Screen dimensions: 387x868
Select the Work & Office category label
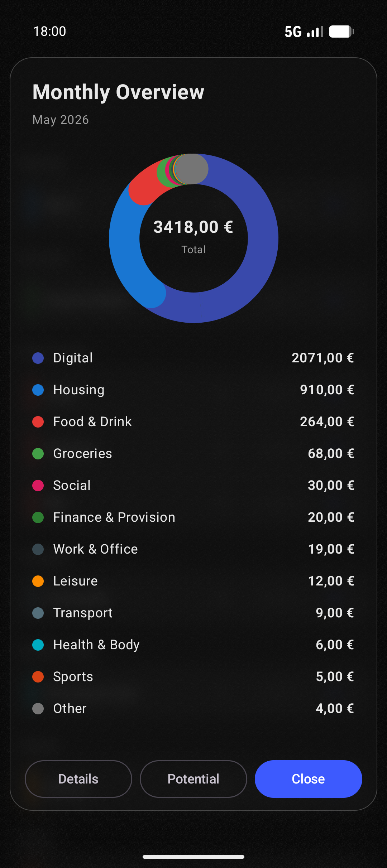(x=95, y=549)
